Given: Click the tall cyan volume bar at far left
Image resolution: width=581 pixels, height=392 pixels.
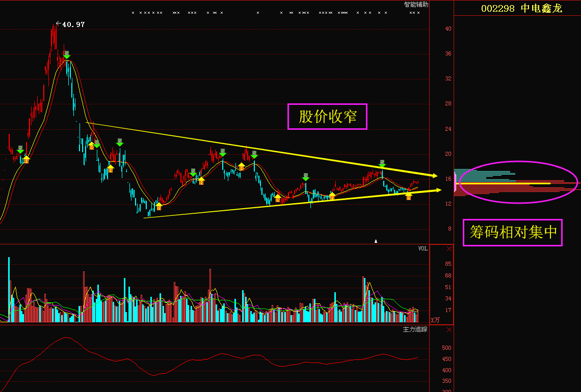Looking at the screenshot, I should point(9,290).
